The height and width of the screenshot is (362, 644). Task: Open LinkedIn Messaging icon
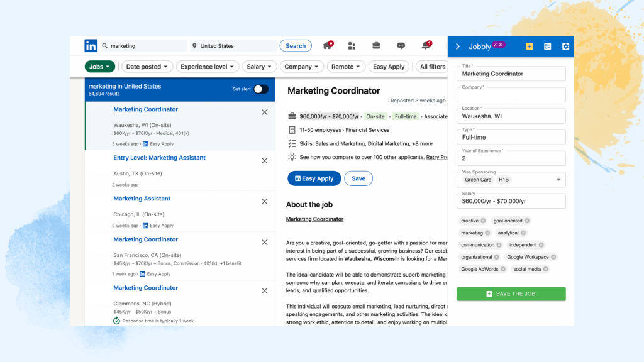coord(401,45)
